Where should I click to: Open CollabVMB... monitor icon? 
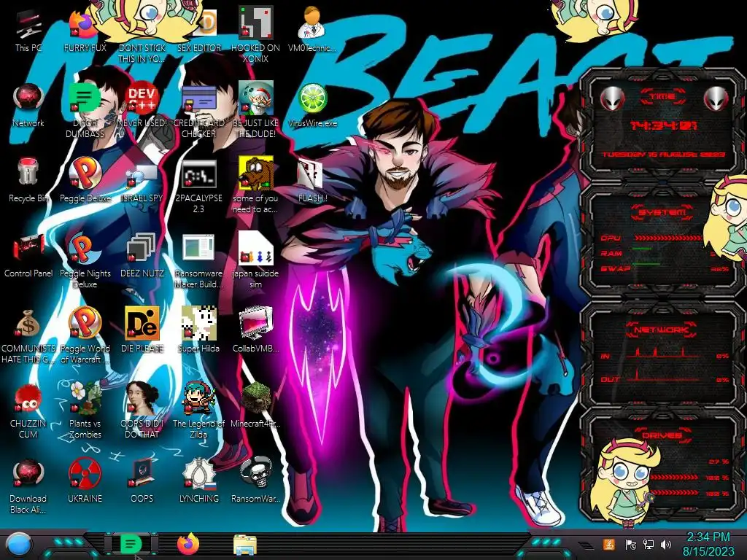255,323
